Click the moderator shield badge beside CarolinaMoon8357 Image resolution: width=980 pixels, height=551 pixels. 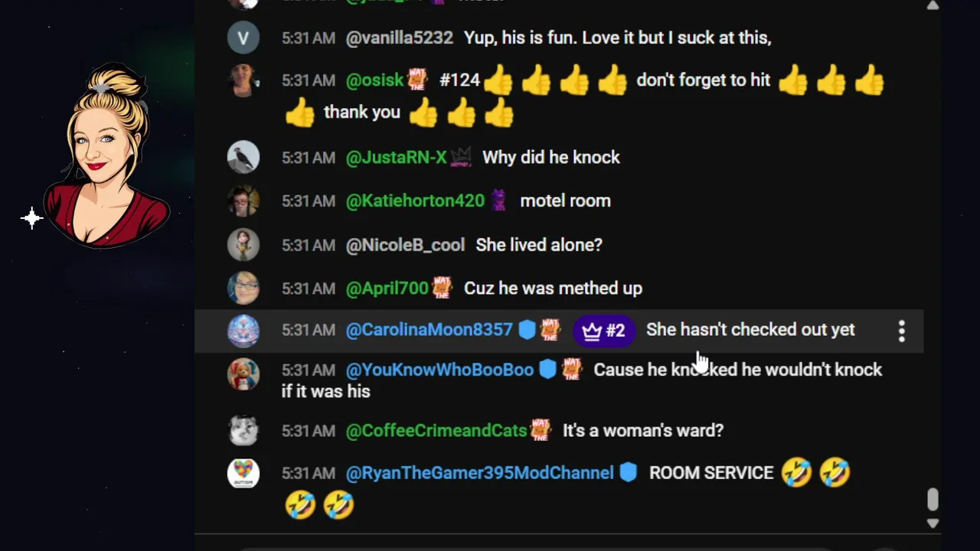(x=527, y=330)
